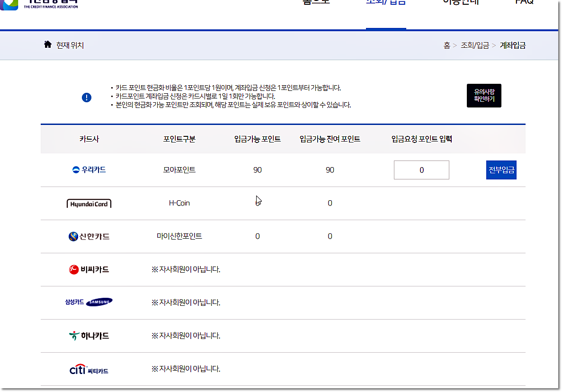Click 우리카드 입금가능 포인트 value 90

(258, 170)
